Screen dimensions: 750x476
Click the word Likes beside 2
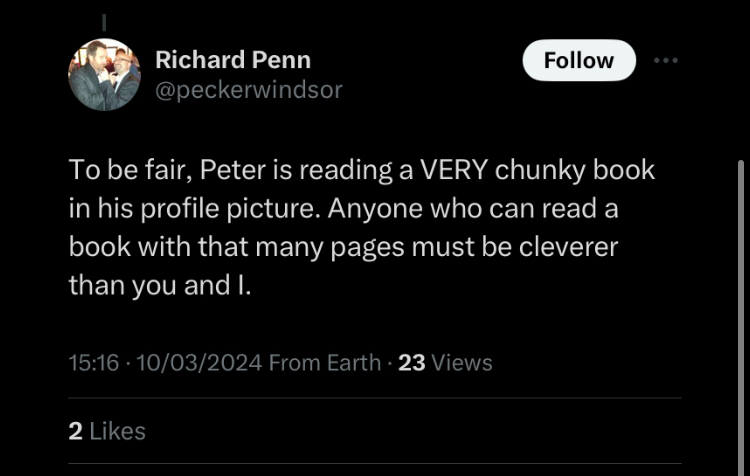(x=118, y=431)
